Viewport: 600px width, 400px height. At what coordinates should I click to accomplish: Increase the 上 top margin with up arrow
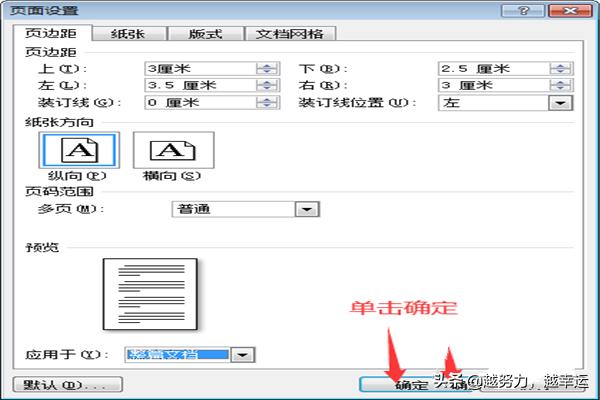tap(267, 66)
